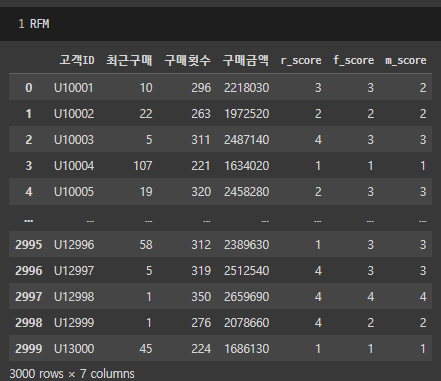
Task: Select the 고객ID column header
Action: click(x=77, y=60)
